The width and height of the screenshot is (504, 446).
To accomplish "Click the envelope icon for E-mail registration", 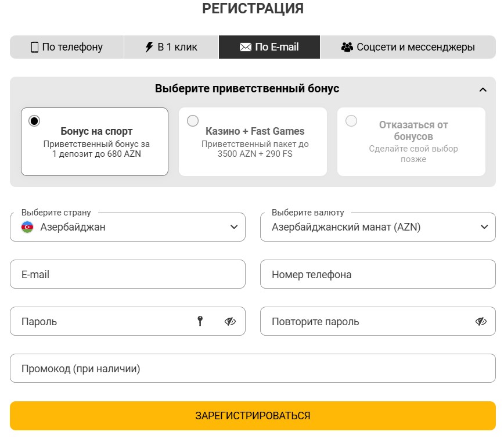I will [246, 48].
